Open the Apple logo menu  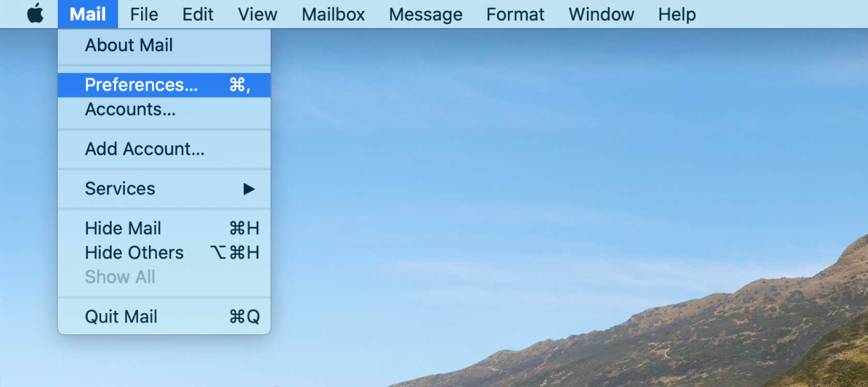[35, 14]
